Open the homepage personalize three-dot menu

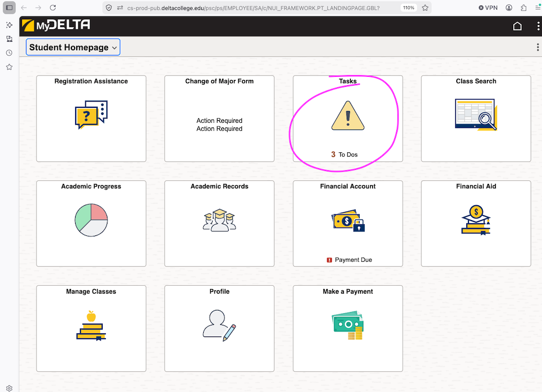[538, 47]
